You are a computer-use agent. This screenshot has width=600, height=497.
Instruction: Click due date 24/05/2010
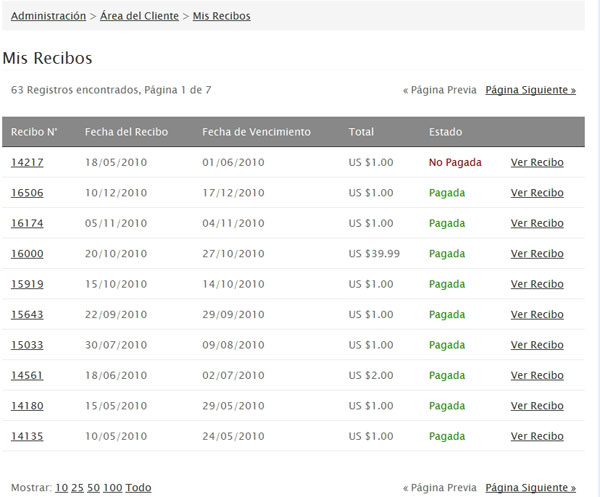tap(233, 436)
